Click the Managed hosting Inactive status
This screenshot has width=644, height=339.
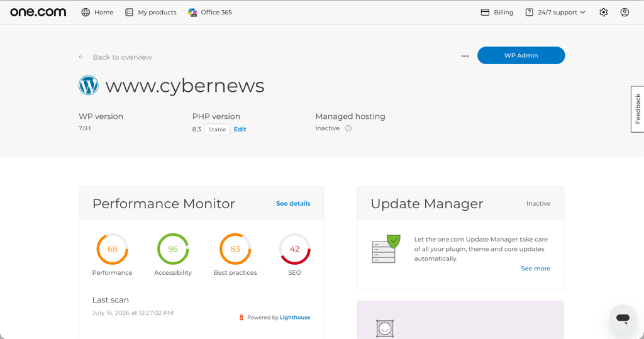(x=327, y=128)
